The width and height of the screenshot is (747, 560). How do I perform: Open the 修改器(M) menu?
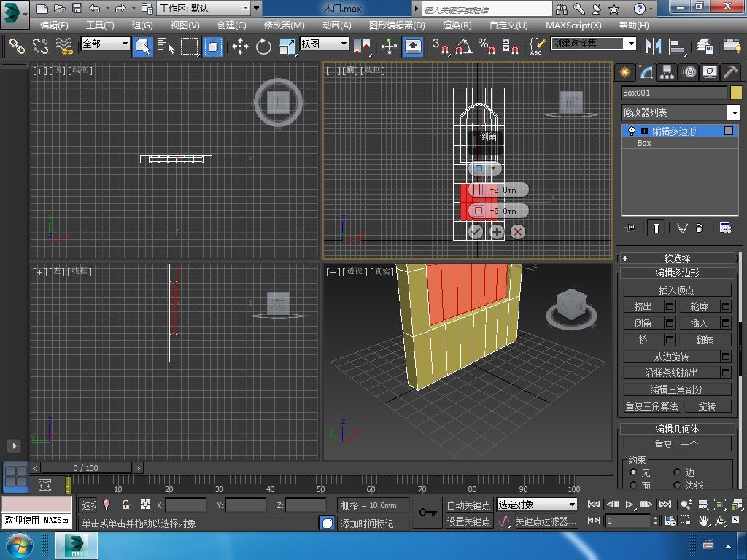284,25
